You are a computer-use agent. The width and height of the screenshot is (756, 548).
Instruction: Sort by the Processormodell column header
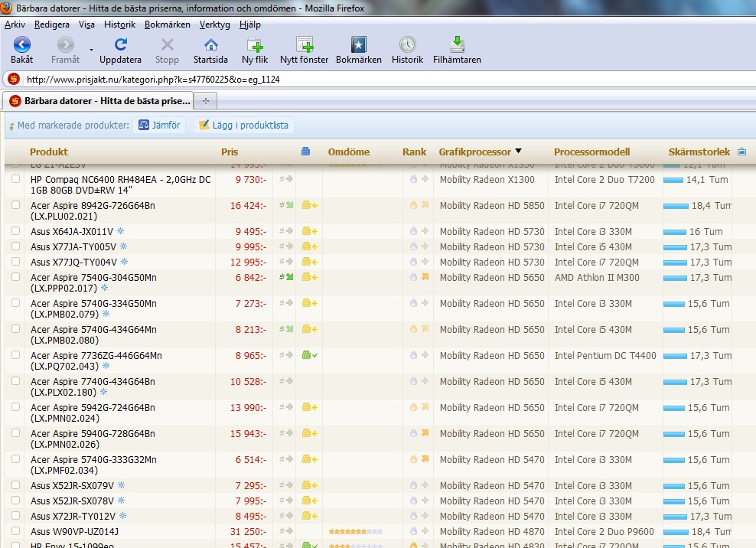(x=591, y=152)
